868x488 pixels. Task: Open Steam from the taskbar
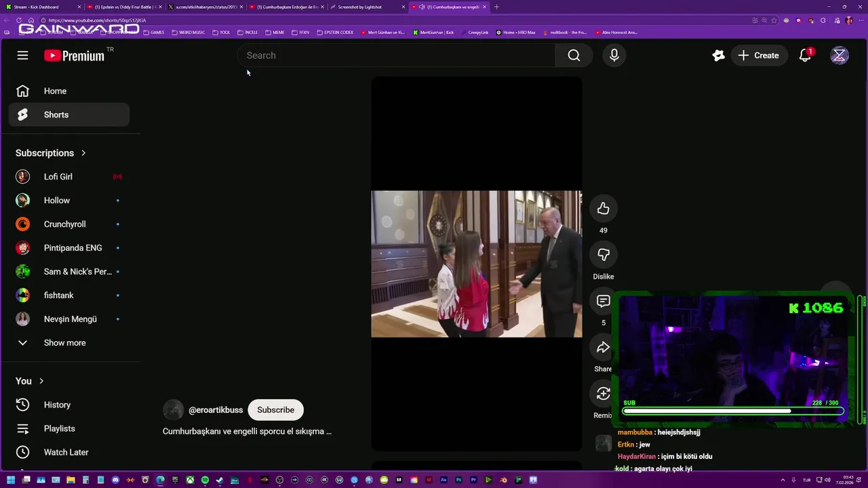[x=220, y=480]
